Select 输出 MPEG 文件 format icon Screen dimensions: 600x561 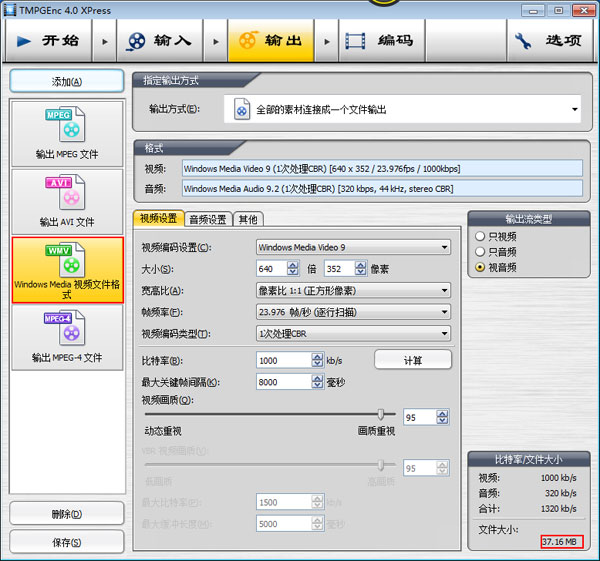point(67,134)
